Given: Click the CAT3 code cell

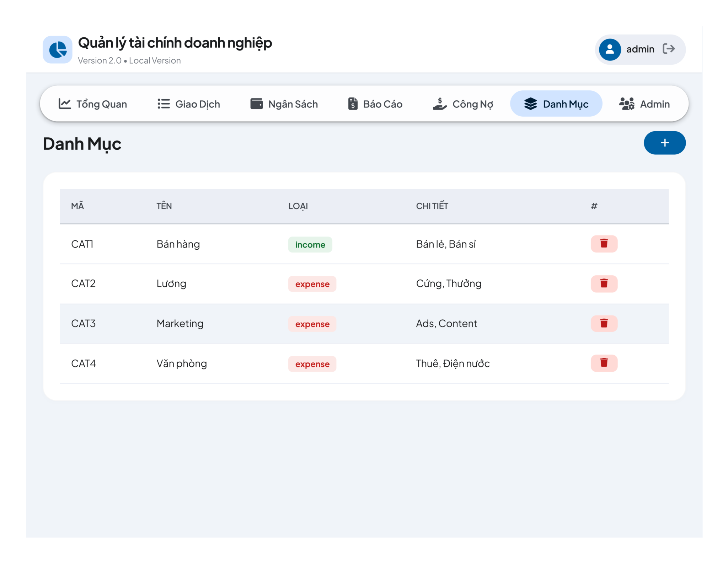Looking at the screenshot, I should click(83, 323).
